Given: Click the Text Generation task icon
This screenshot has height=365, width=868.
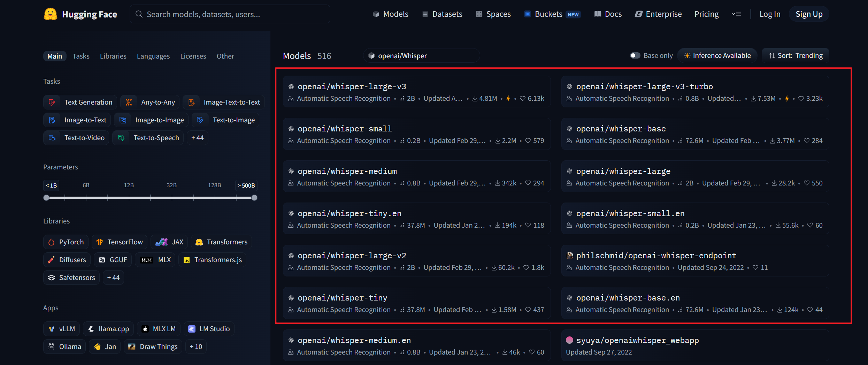Looking at the screenshot, I should (52, 102).
